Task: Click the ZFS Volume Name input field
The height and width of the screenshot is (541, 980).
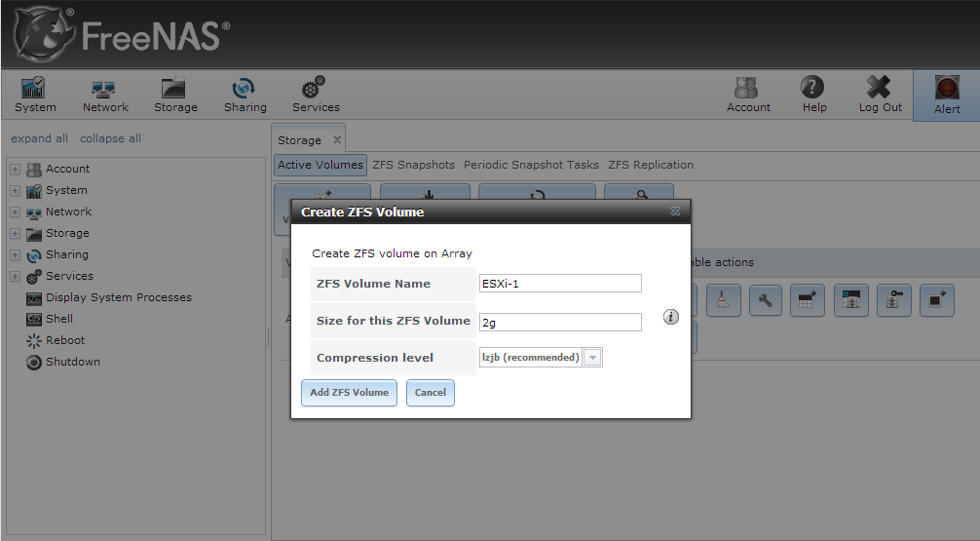Action: (560, 284)
